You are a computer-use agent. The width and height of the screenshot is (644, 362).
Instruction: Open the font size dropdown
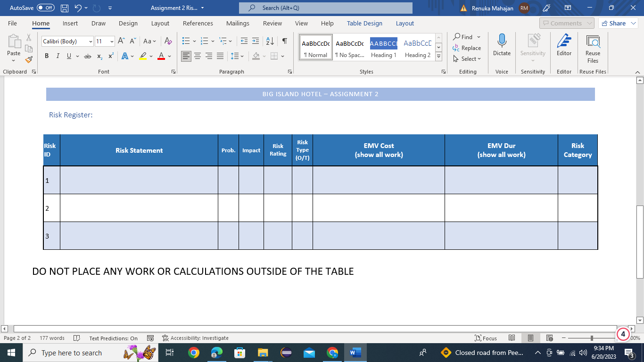[112, 41]
